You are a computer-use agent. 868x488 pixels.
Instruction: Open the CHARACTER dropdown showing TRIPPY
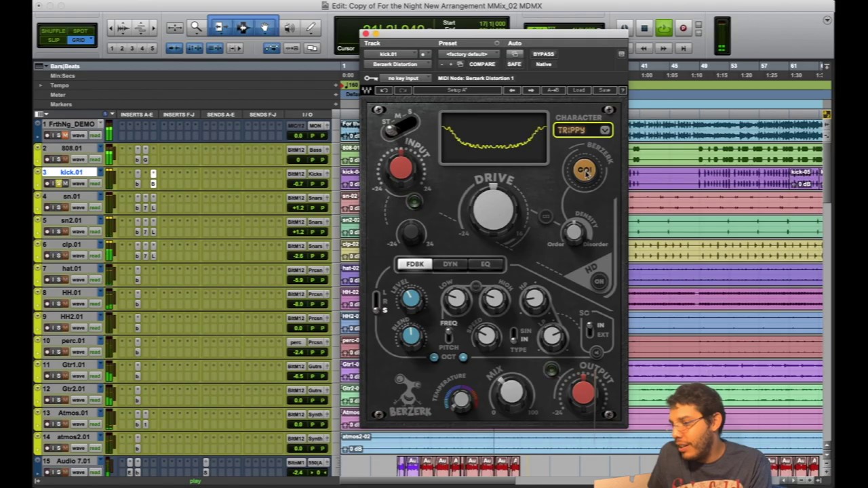(583, 130)
